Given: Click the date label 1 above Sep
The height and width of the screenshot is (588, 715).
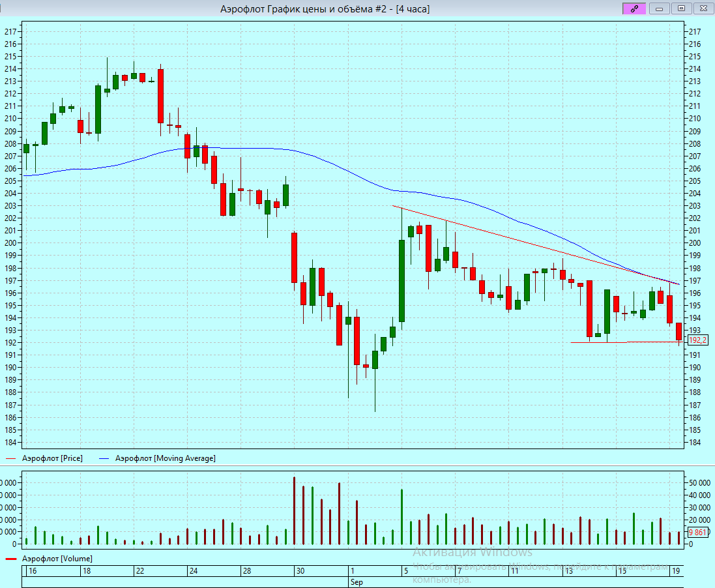Looking at the screenshot, I should (x=353, y=570).
